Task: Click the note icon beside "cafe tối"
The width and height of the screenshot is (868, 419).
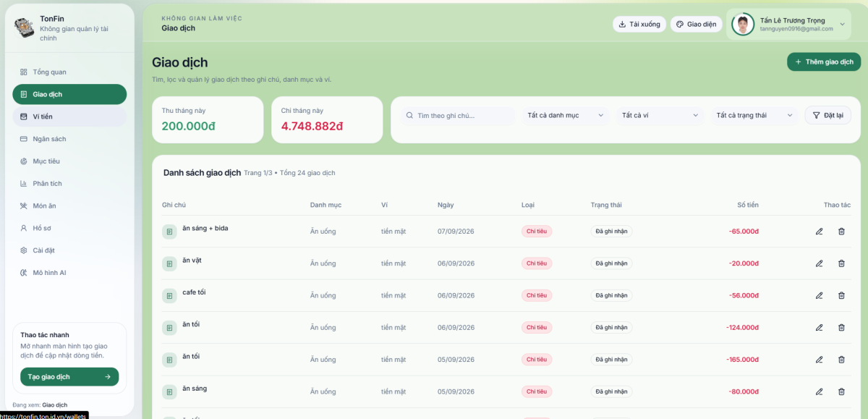Action: [169, 295]
